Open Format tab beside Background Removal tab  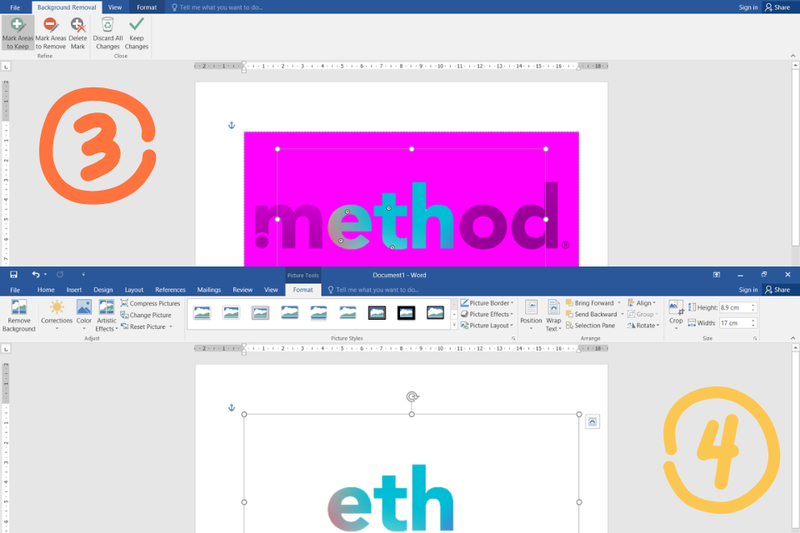[146, 7]
